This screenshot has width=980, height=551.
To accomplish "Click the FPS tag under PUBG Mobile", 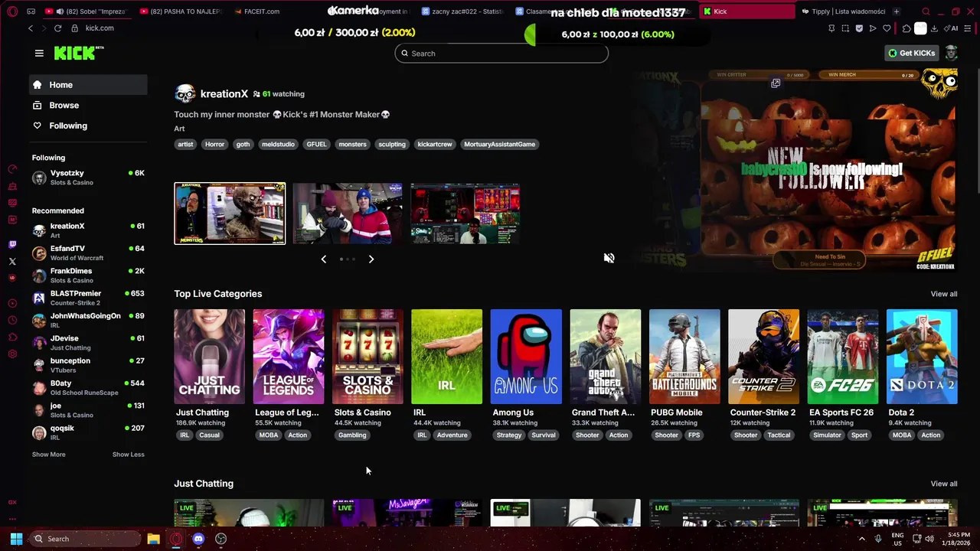I will (x=694, y=435).
